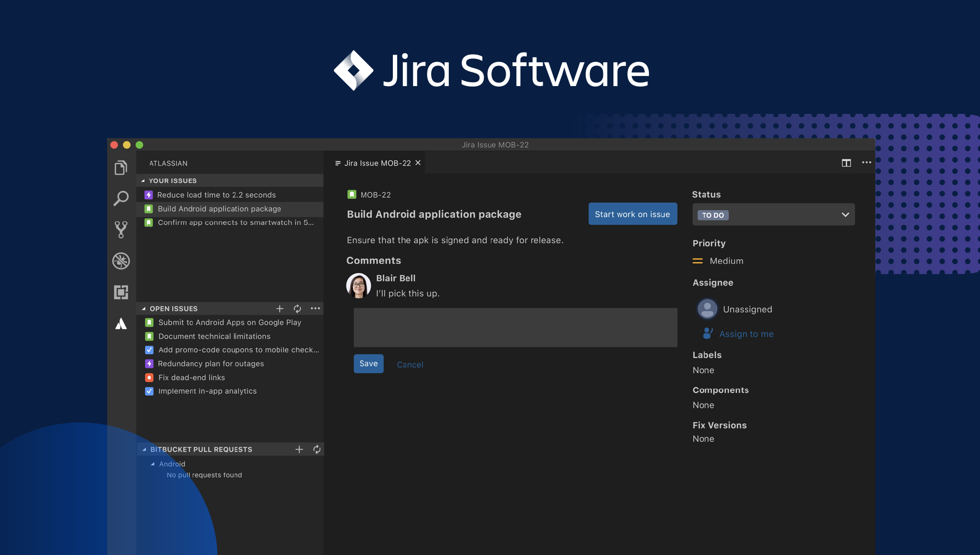Select Build Android application package in sidebar
This screenshot has height=555, width=980.
pos(230,209)
